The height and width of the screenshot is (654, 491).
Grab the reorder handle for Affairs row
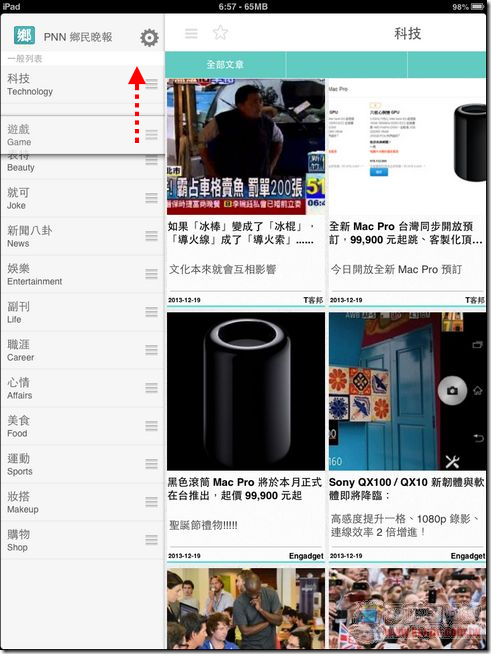pos(152,388)
